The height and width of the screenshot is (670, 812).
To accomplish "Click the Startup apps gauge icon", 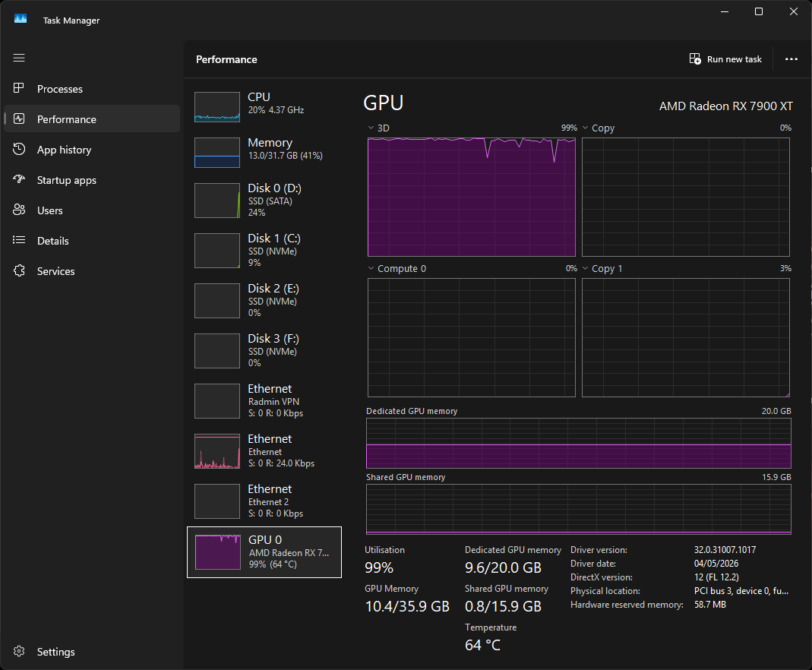I will click(x=19, y=180).
